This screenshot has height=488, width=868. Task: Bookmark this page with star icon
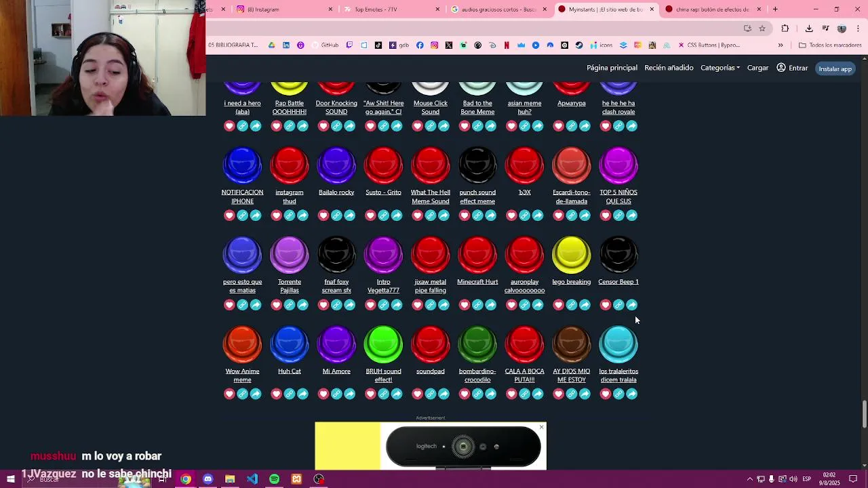762,28
